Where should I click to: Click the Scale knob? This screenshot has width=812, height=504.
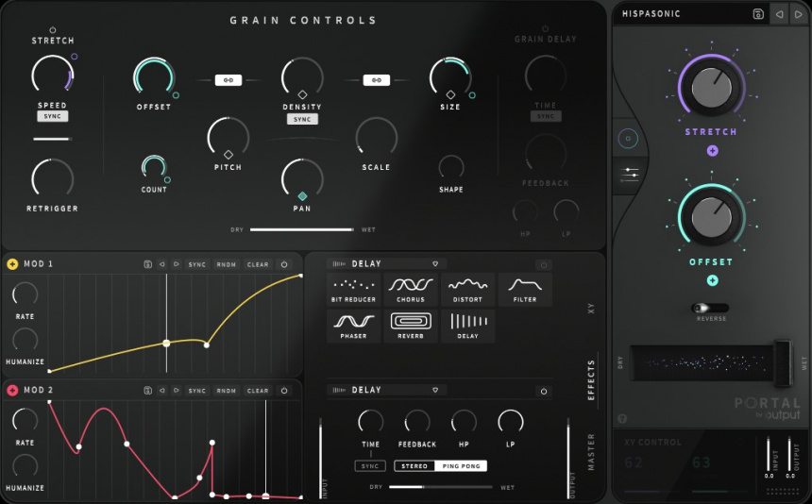(x=377, y=138)
